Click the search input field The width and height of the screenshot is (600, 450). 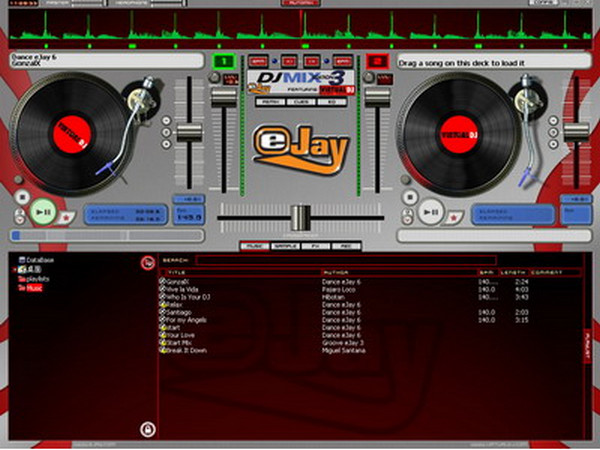(346, 261)
